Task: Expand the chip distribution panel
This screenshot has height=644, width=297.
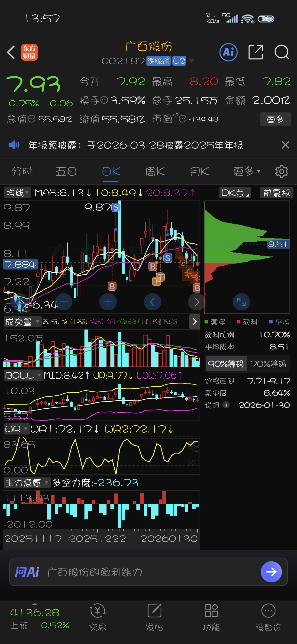Action: click(x=241, y=302)
